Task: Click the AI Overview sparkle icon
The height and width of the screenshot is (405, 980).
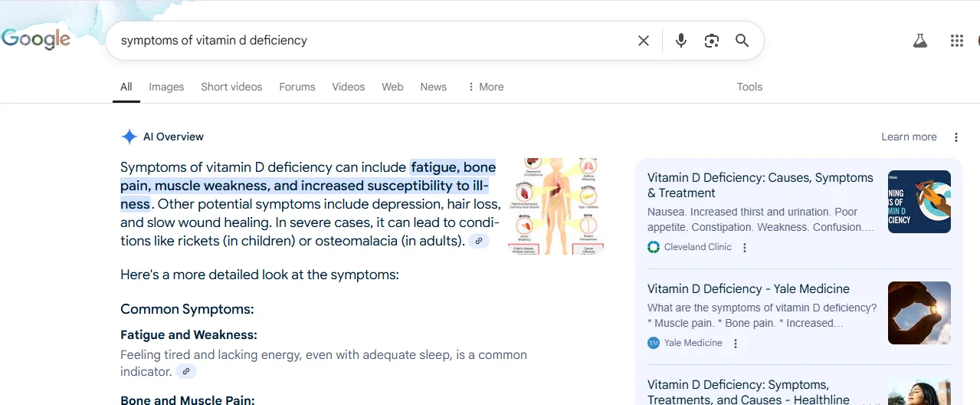Action: [x=129, y=137]
